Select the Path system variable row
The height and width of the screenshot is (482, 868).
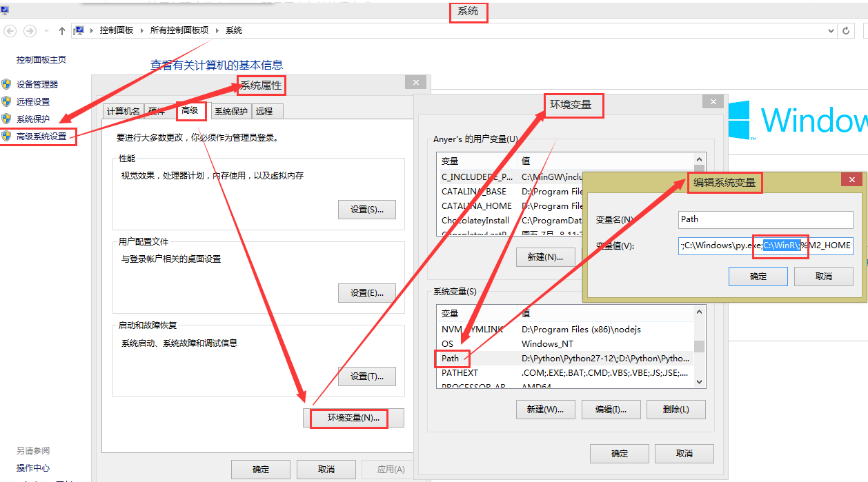pos(566,358)
